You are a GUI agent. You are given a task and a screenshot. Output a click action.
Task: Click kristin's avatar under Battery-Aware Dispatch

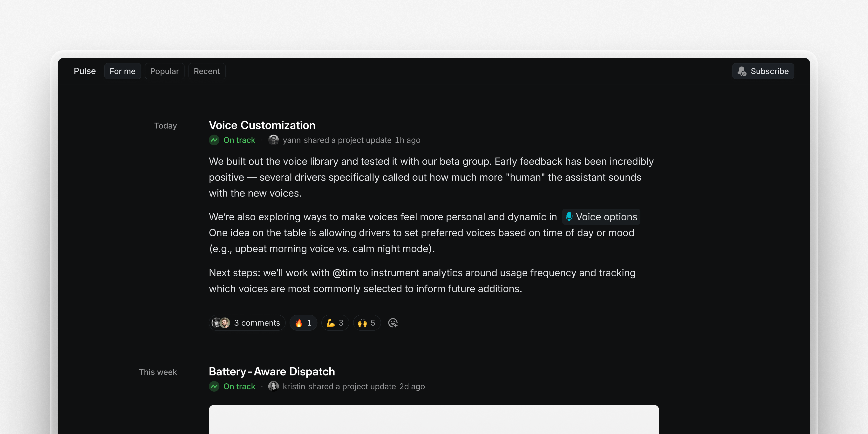(x=274, y=386)
